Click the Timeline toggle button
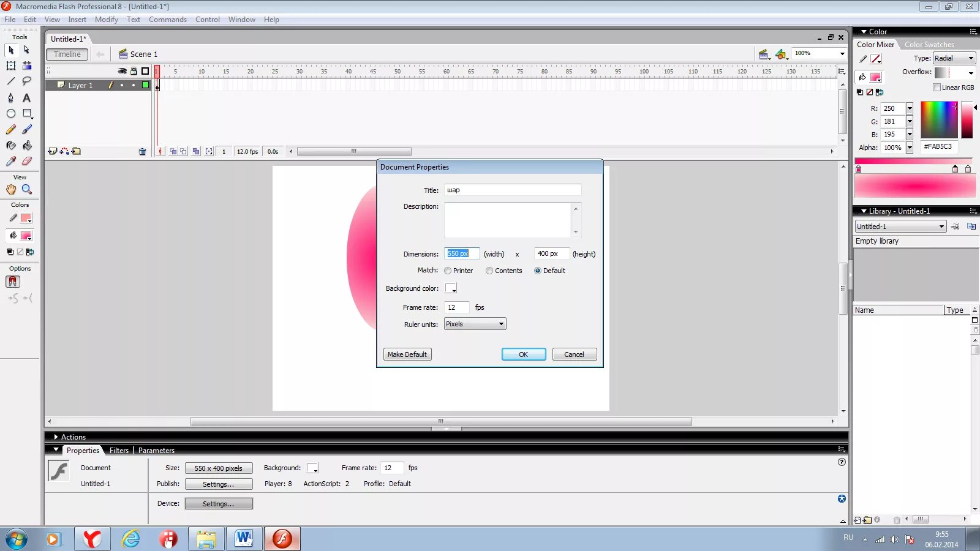 67,54
